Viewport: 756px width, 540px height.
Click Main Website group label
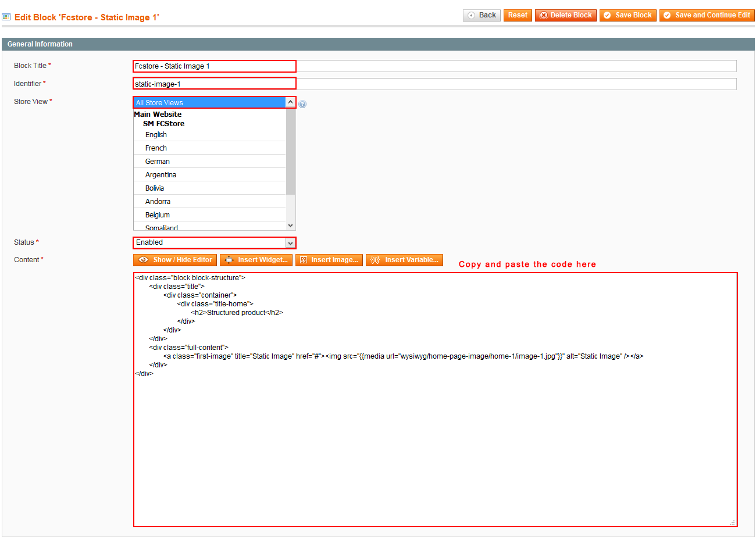tap(158, 115)
